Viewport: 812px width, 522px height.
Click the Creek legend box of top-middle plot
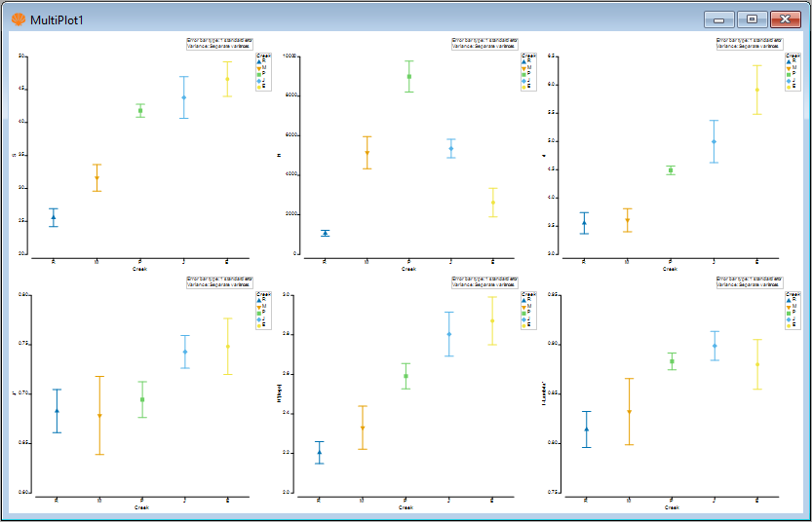point(528,71)
